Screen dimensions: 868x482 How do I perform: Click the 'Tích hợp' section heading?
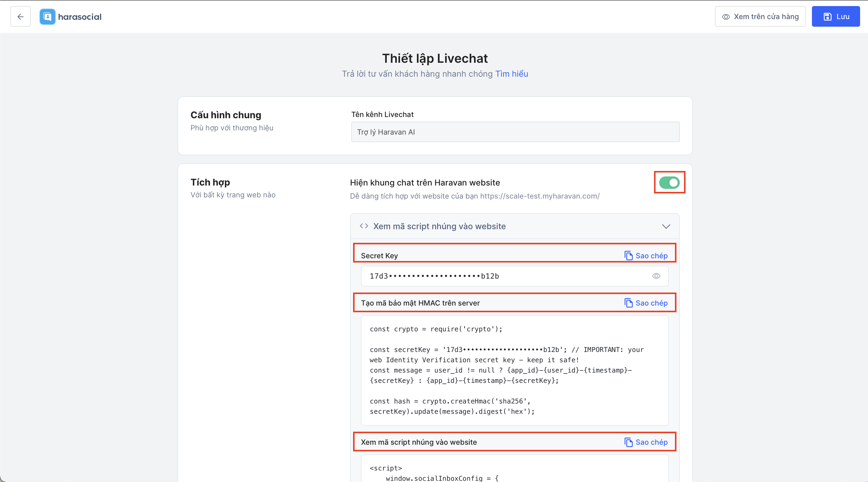(210, 182)
